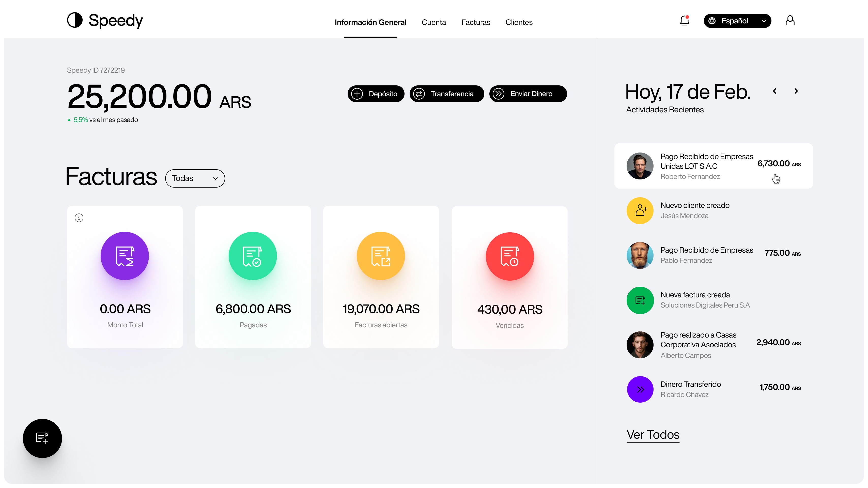The image size is (868, 488).
Task: Click the floating new invoice button
Action: 42,438
